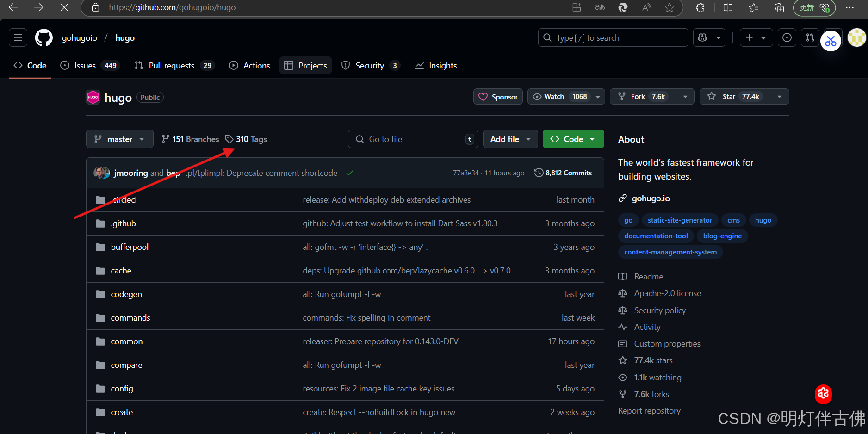Open the commands folder

pos(130,318)
